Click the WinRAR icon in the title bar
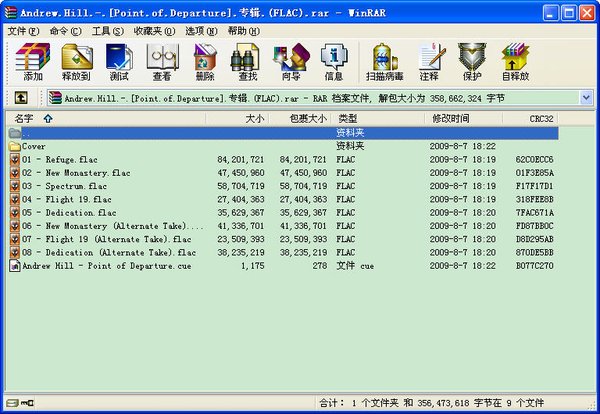 point(11,12)
